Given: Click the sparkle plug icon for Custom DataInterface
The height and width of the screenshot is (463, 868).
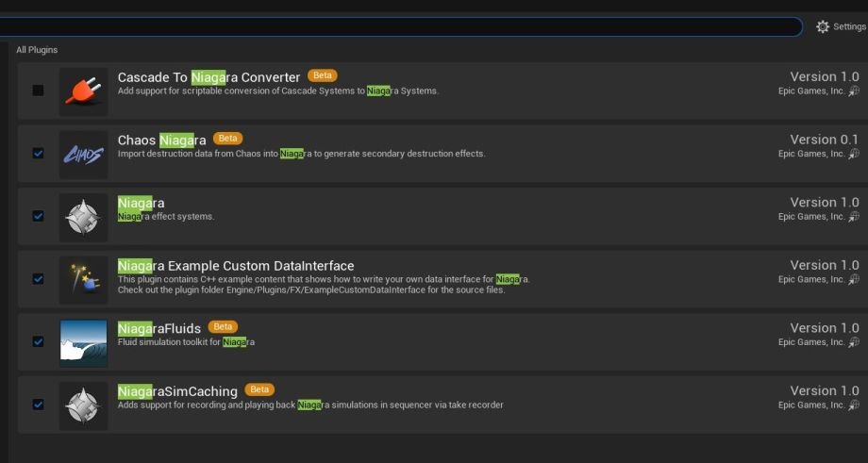Looking at the screenshot, I should [84, 280].
